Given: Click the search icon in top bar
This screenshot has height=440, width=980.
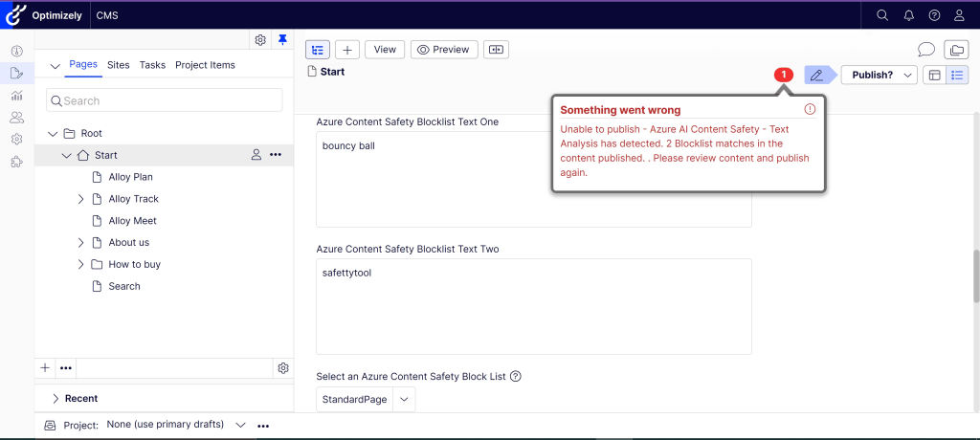Looking at the screenshot, I should (x=882, y=15).
